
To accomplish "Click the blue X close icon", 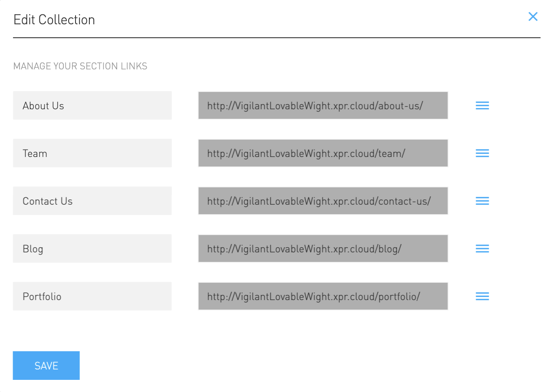I will (533, 16).
